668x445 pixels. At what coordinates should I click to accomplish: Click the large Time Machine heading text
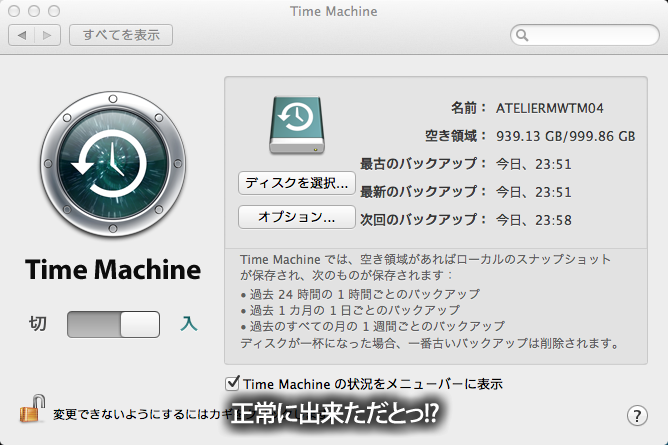click(x=113, y=270)
